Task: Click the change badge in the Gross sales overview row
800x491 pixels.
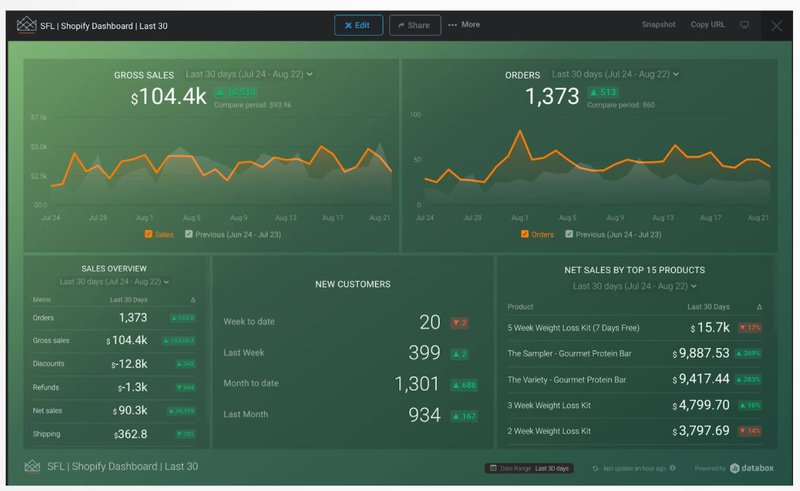Action: tap(179, 340)
